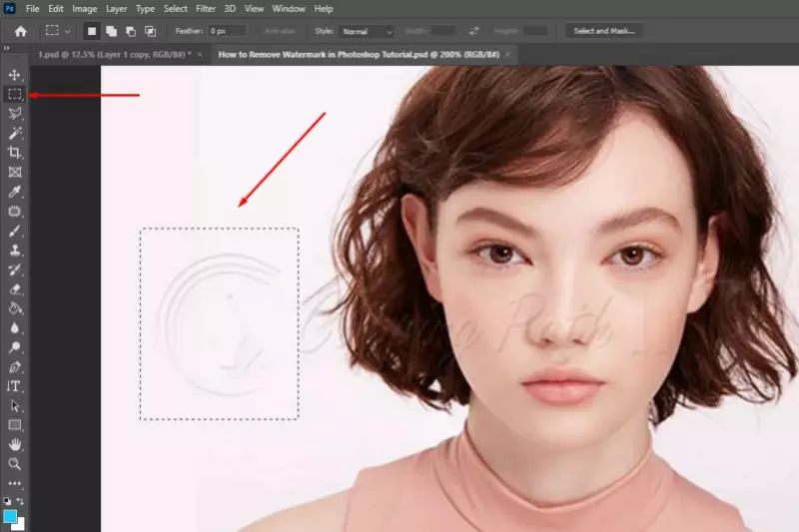Choose Subtract from selection mode

pyautogui.click(x=131, y=32)
